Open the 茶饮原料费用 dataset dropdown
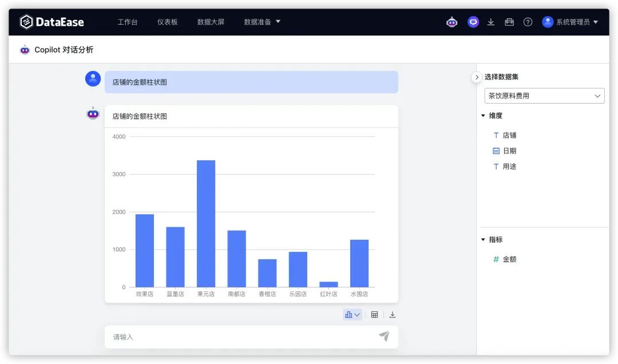Viewport: 618px width, 364px height. (544, 96)
